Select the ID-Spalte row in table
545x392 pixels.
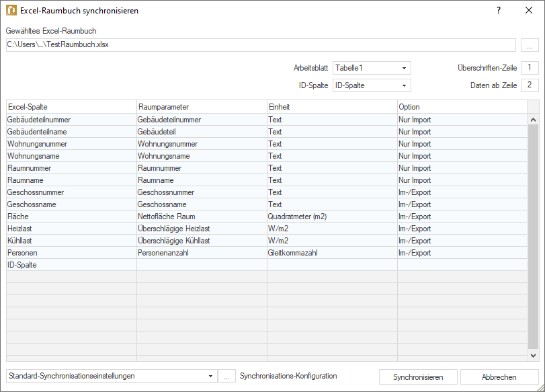(x=267, y=265)
